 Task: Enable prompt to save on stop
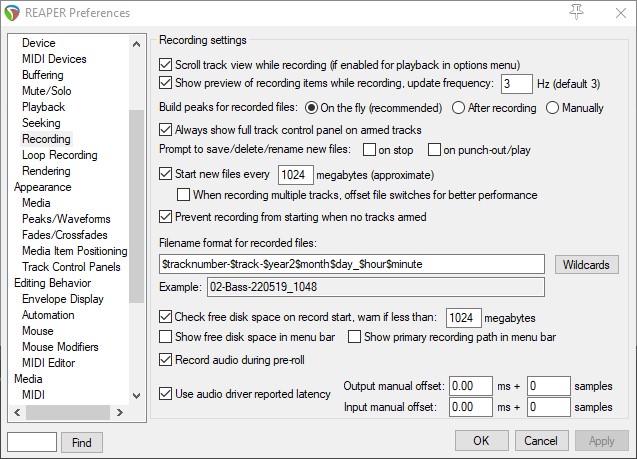click(369, 149)
